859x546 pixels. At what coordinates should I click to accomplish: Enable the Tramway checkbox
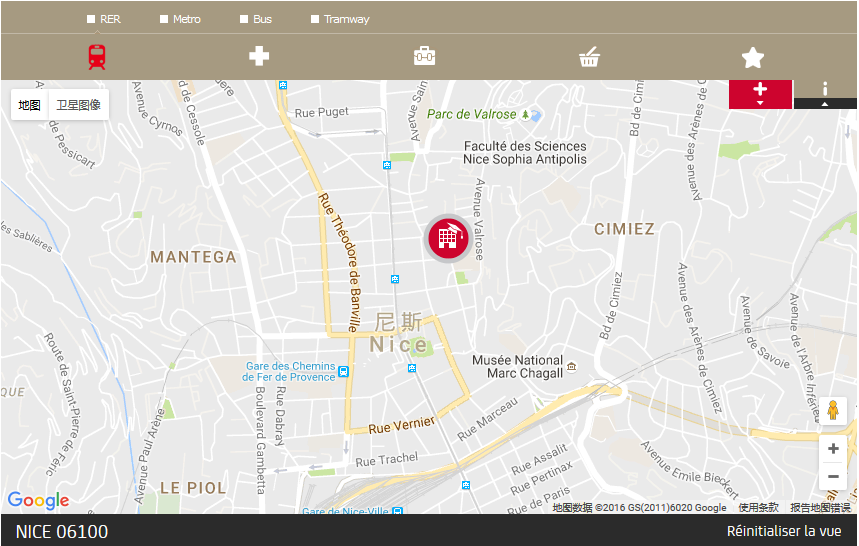(315, 19)
